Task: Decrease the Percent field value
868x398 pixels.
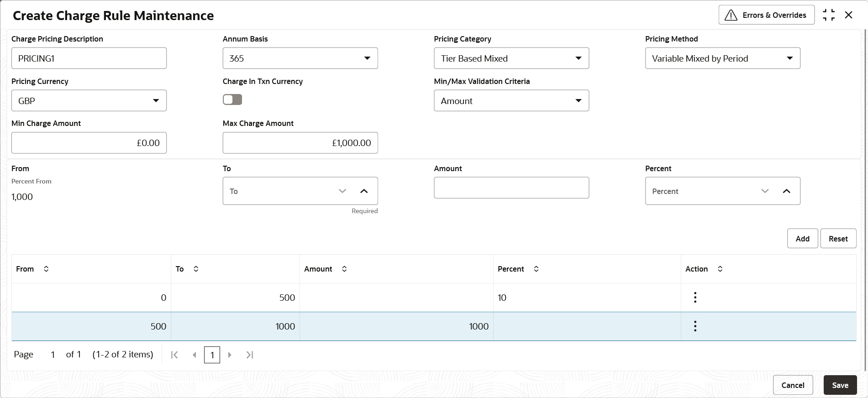Action: [765, 191]
